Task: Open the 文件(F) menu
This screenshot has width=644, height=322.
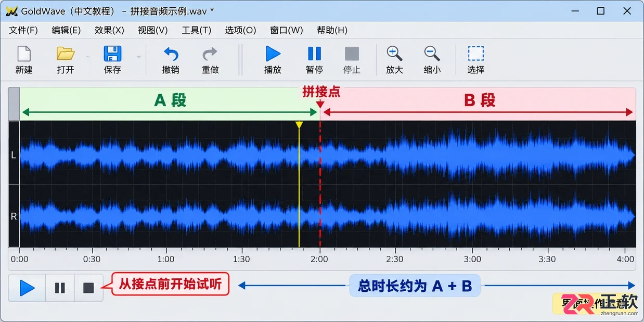Action: (x=23, y=30)
